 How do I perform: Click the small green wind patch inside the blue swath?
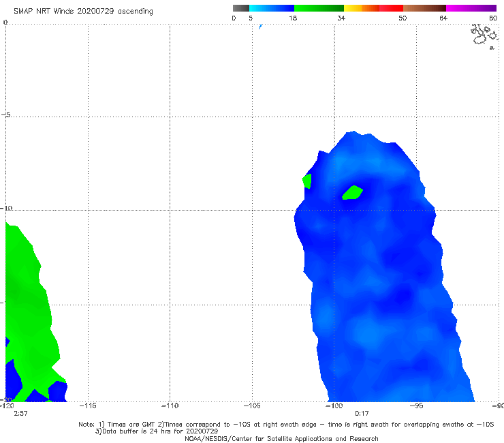(352, 193)
